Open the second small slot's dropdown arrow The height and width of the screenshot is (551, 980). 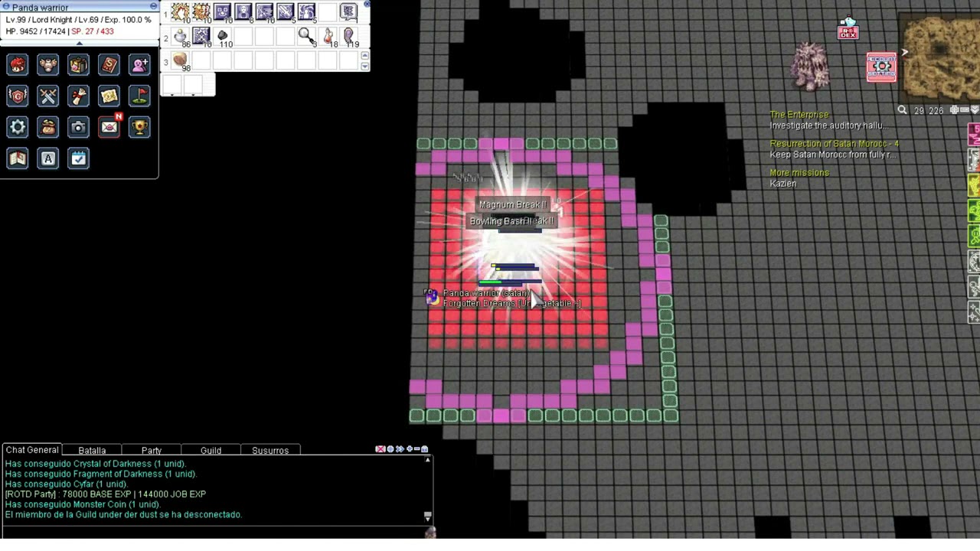(192, 95)
